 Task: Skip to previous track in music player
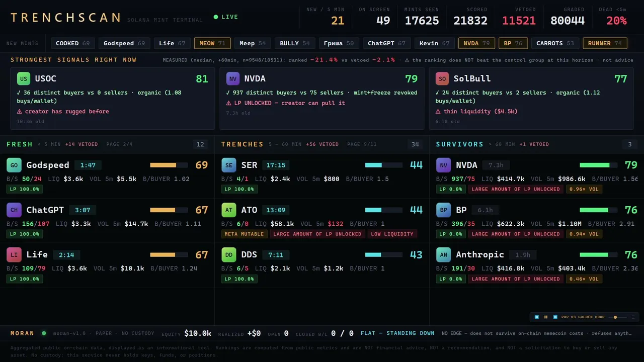point(537,317)
